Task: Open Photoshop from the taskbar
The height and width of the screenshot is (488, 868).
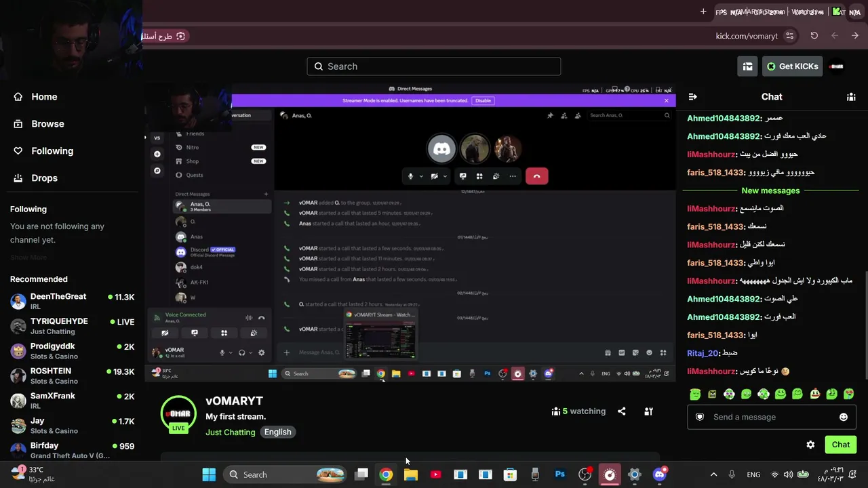Action: [560, 474]
